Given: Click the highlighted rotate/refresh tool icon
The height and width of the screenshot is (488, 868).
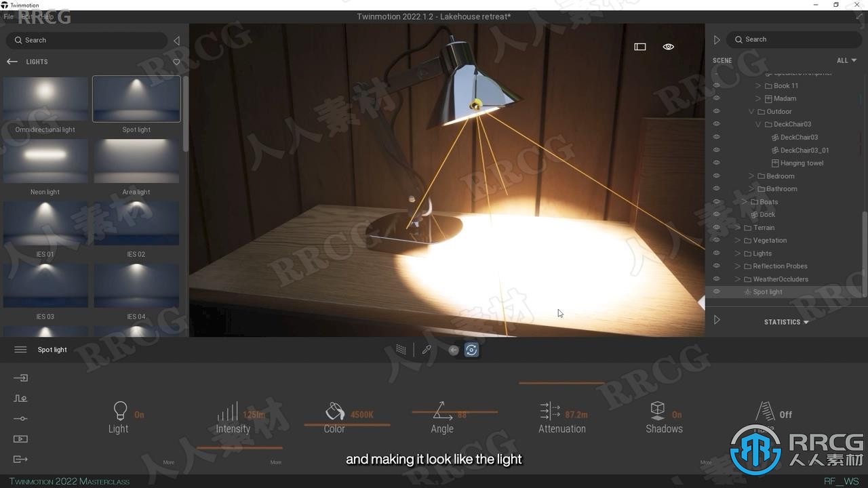Looking at the screenshot, I should 472,350.
